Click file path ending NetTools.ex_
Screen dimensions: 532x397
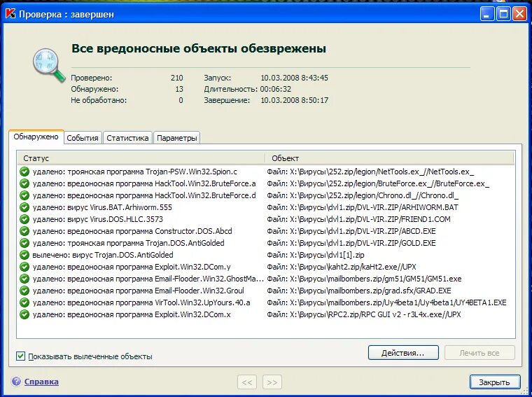pos(370,172)
